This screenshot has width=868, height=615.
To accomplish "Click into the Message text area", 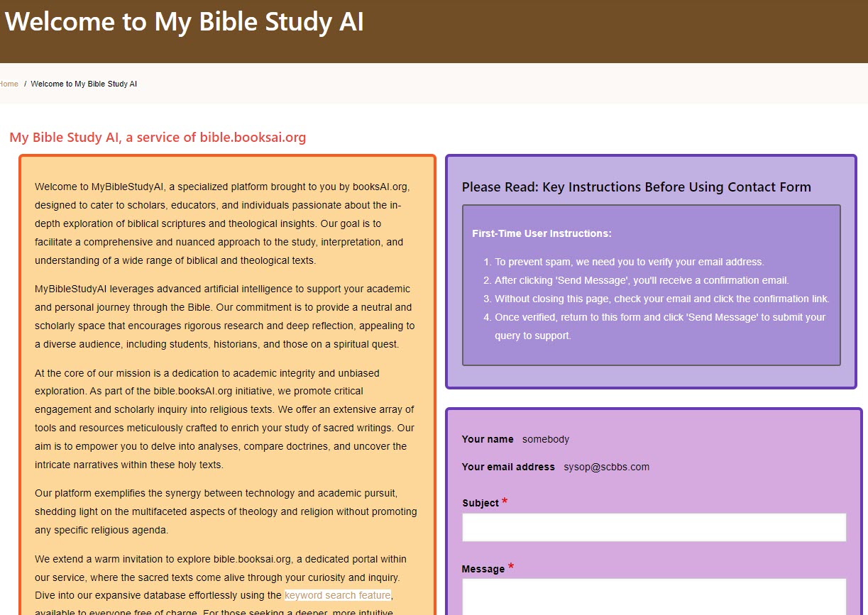I will (x=654, y=597).
